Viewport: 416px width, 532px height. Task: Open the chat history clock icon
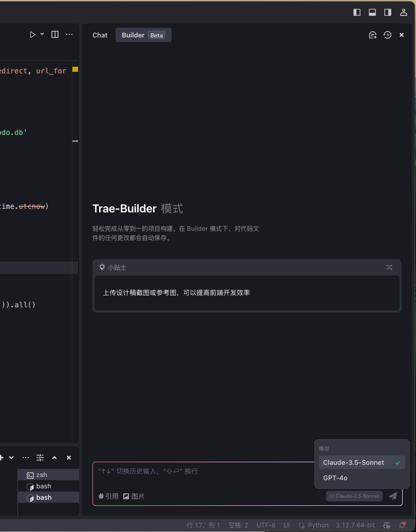tap(387, 35)
